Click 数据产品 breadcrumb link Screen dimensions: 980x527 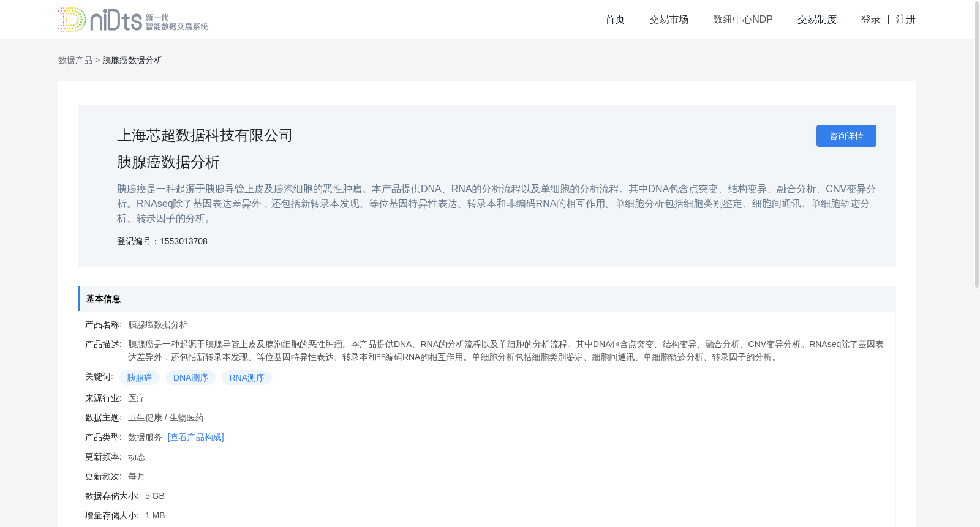pyautogui.click(x=75, y=60)
